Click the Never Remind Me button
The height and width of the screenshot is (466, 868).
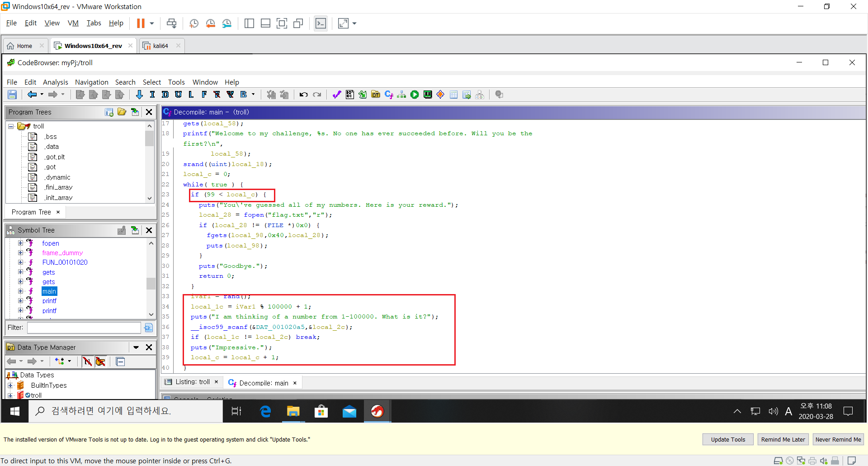coord(838,439)
